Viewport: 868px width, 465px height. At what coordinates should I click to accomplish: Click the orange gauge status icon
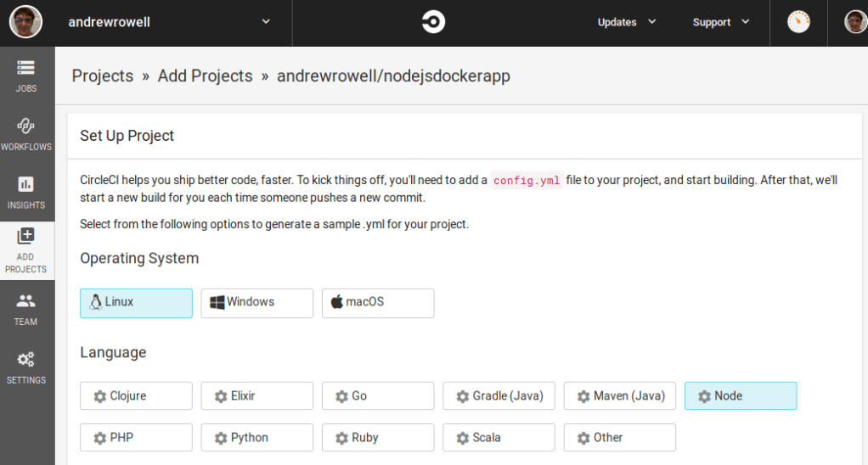[798, 22]
